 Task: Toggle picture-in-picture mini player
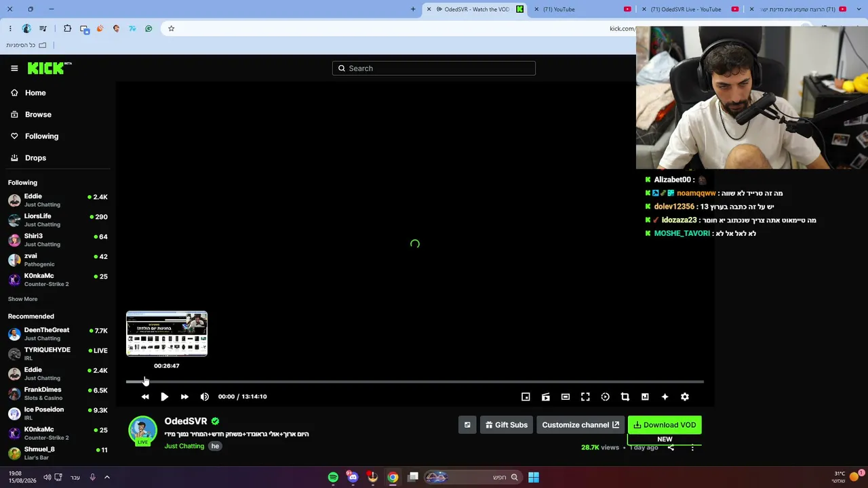point(526,396)
